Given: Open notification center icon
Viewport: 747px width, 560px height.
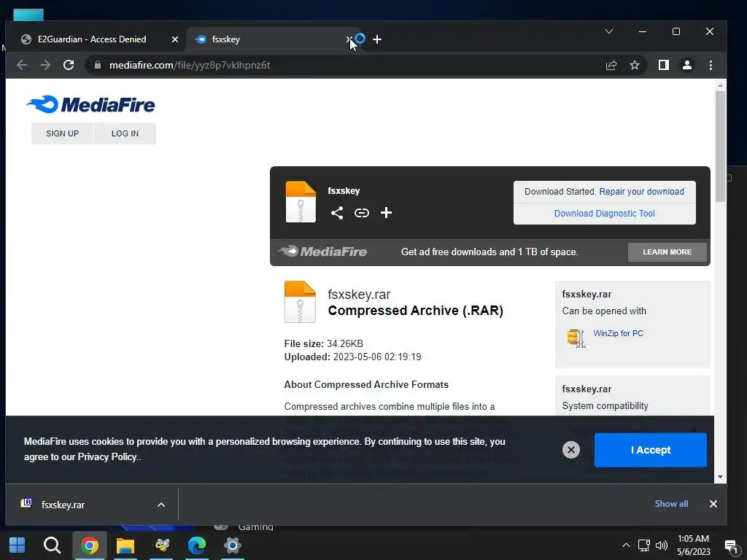Looking at the screenshot, I should pos(731,545).
